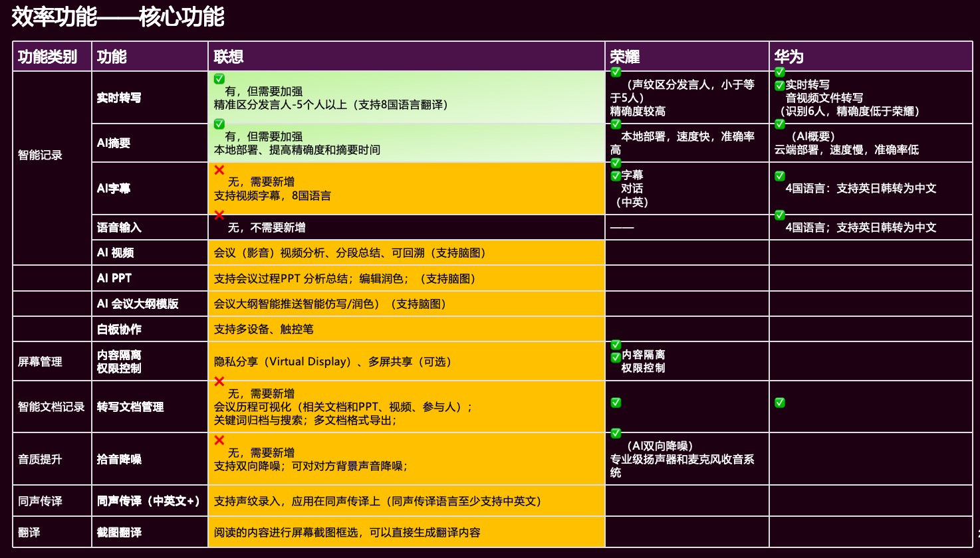Screen dimensions: 980x558
Task: Click the red cross in Lenovo's AI字幕 cell
Action: pos(219,169)
